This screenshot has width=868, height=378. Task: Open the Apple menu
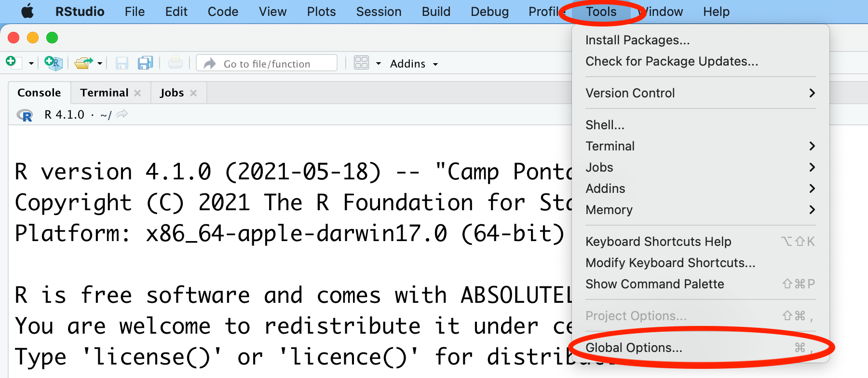click(27, 11)
